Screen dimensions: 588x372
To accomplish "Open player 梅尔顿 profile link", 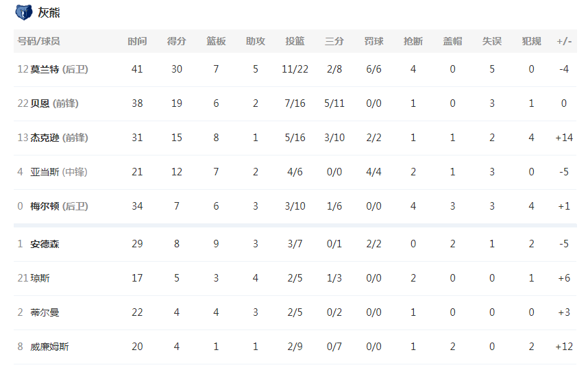I will tap(45, 206).
